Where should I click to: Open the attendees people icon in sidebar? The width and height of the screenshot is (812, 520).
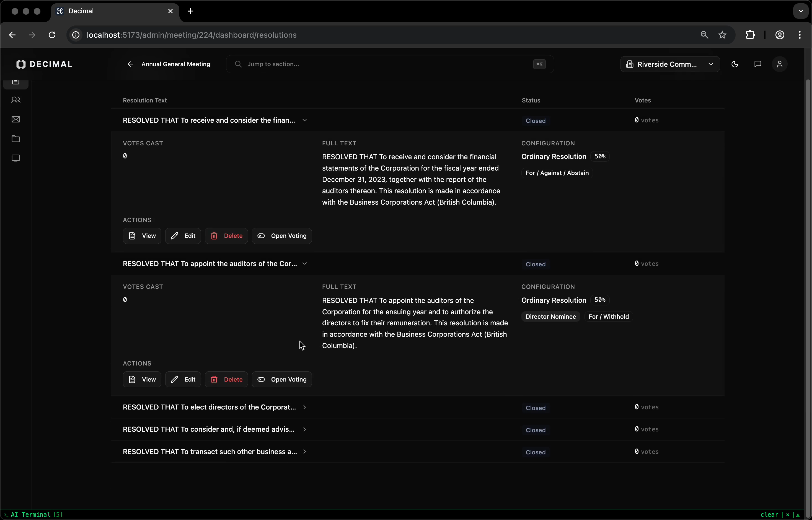[x=15, y=100]
